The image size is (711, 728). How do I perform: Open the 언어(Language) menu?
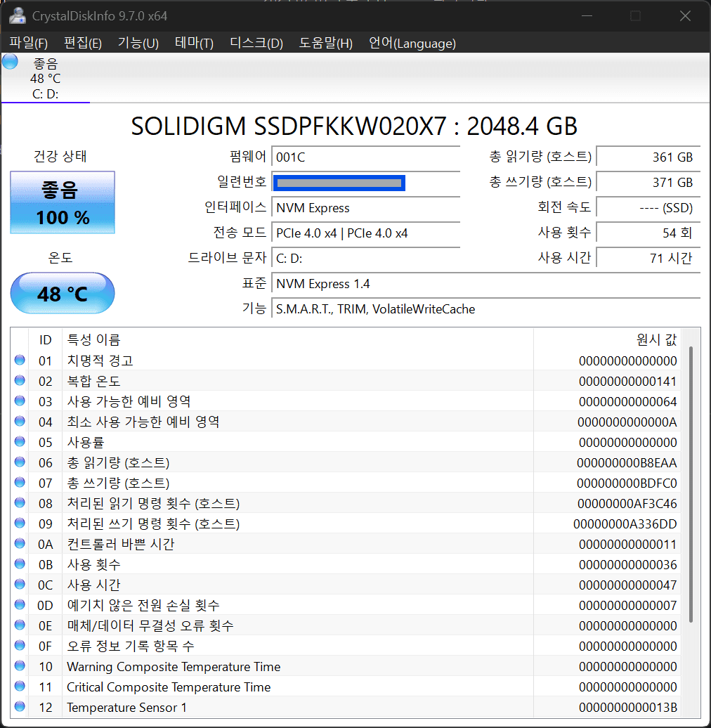412,43
